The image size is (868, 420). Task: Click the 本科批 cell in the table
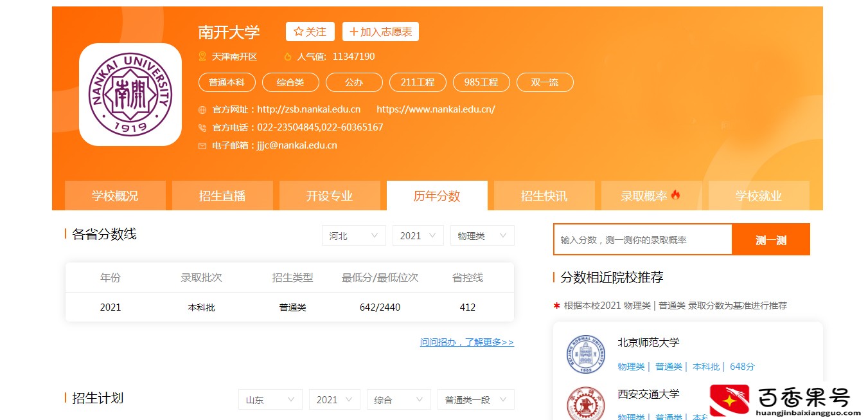click(x=201, y=307)
